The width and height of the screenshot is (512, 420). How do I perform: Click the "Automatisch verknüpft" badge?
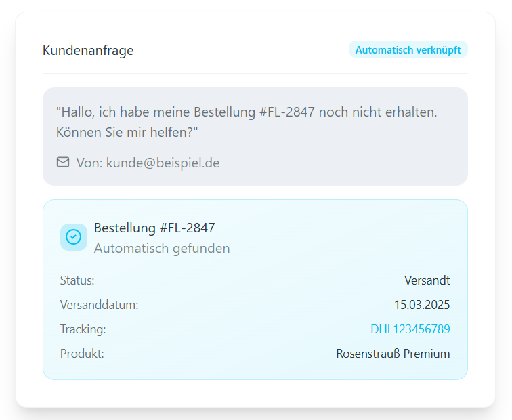pos(408,50)
